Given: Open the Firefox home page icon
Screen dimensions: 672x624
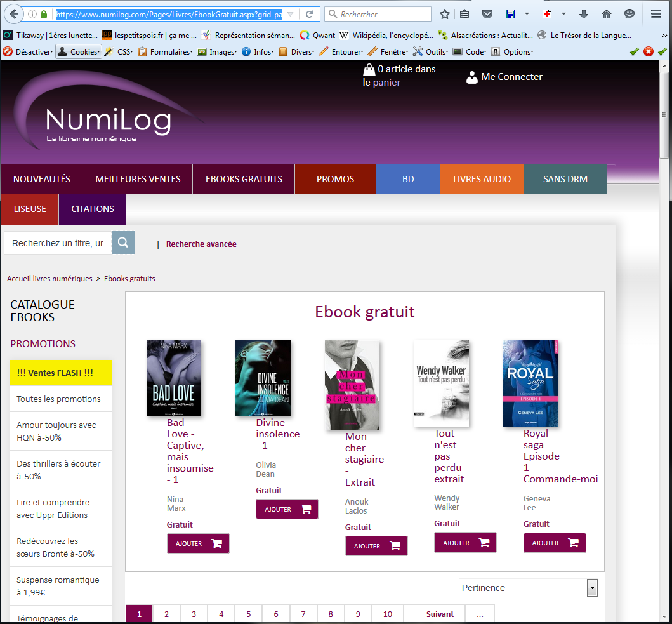Looking at the screenshot, I should pyautogui.click(x=607, y=14).
